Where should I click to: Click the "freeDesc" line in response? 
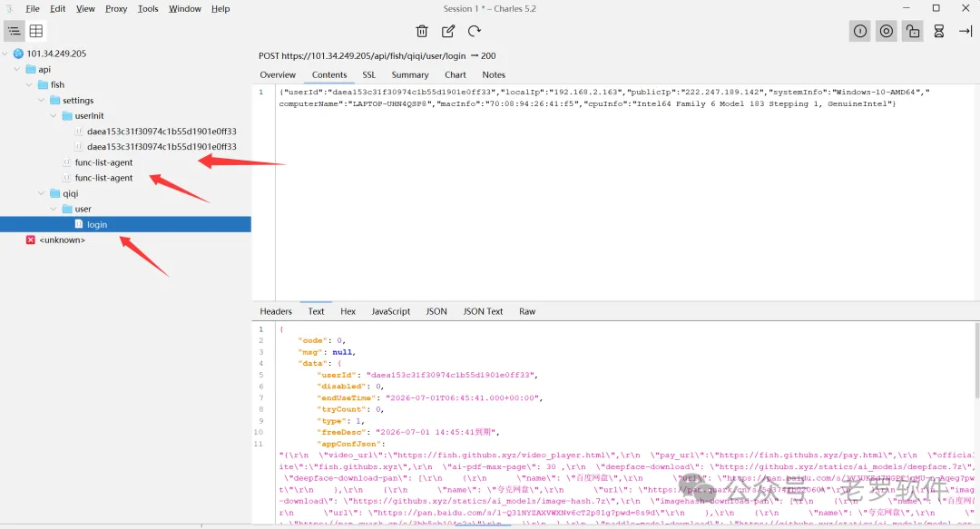(408, 432)
